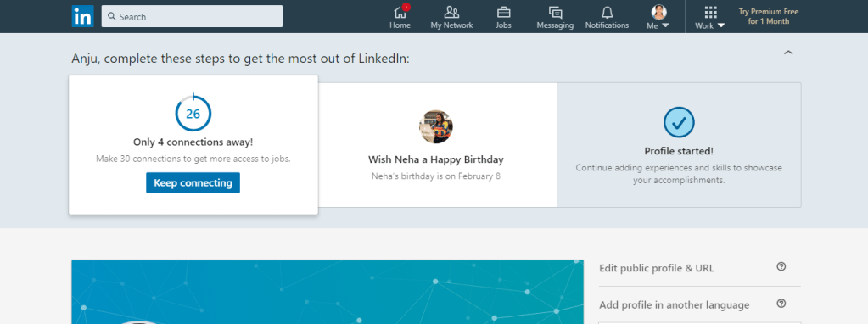Open the Notifications bell icon
The width and height of the screenshot is (868, 324).
point(608,12)
